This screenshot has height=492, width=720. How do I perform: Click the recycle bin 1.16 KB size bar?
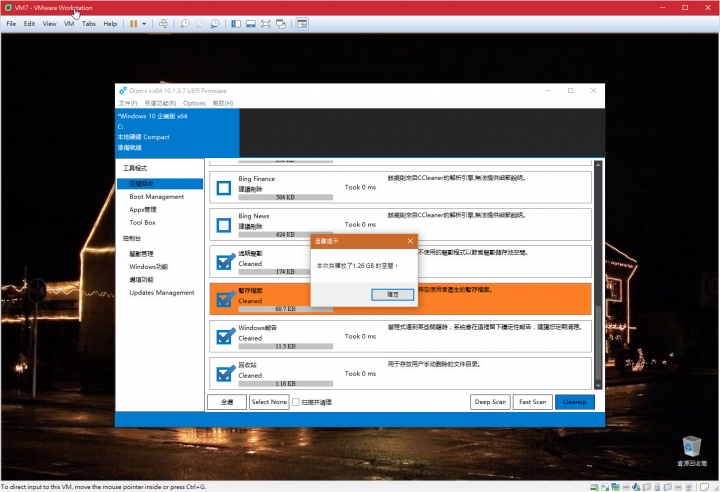click(286, 384)
